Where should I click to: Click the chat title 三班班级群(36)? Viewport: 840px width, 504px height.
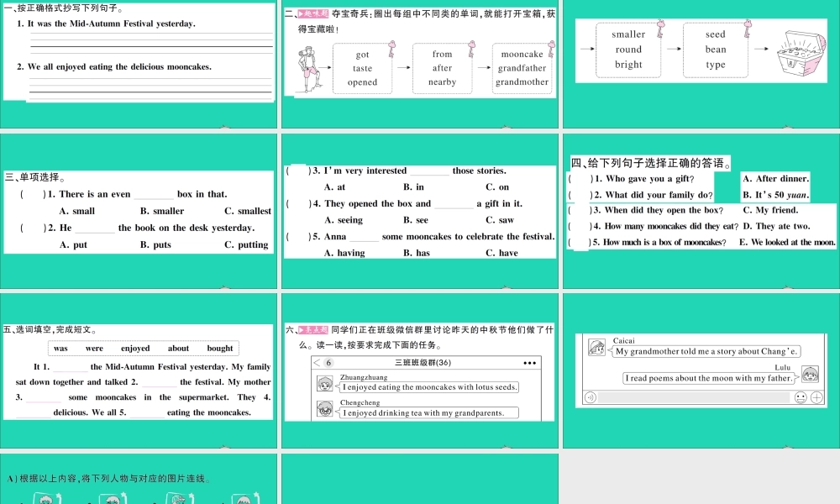tap(423, 363)
